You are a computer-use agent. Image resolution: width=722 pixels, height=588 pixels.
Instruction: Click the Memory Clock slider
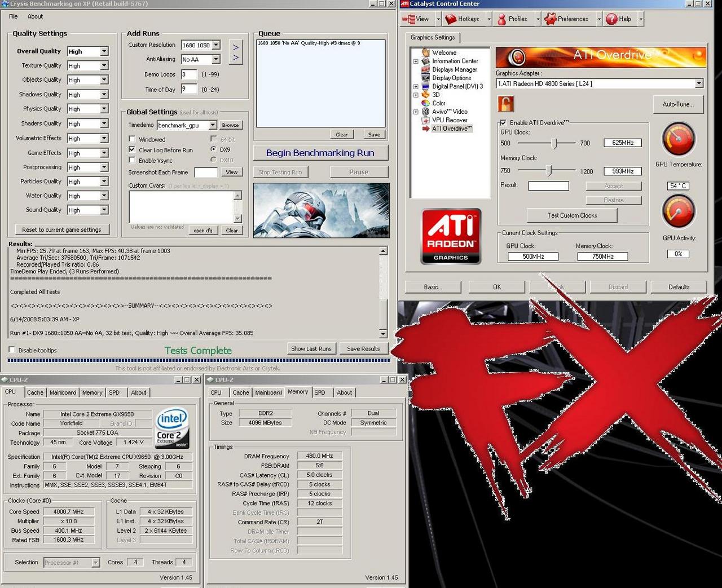(549, 171)
